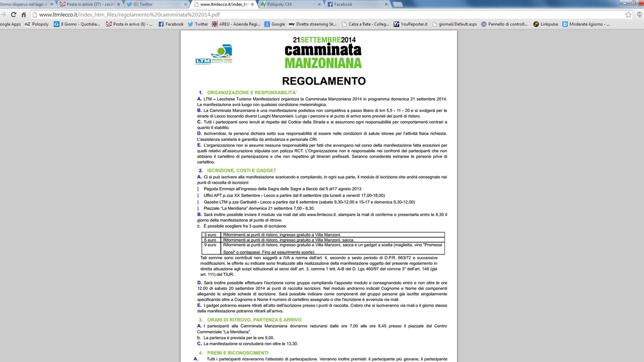Select heading ISCRIZIONE, COSTI E GADGET
Image resolution: width=644 pixels, height=362 pixels.
coord(242,170)
